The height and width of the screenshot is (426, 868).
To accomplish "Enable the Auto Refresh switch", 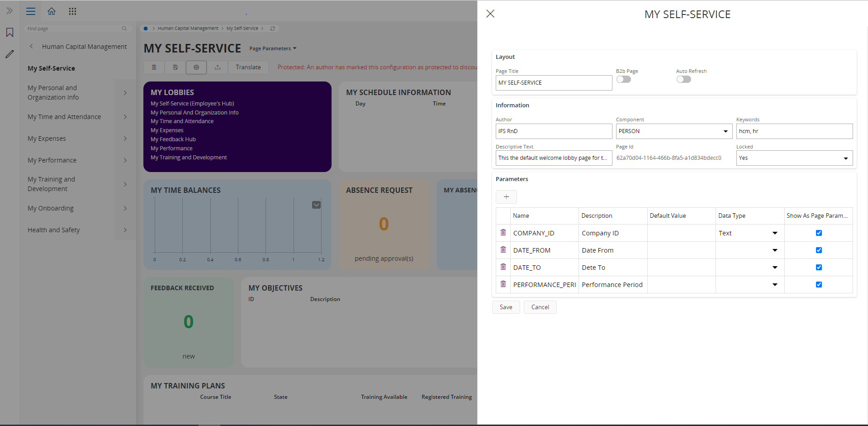I will click(x=683, y=80).
